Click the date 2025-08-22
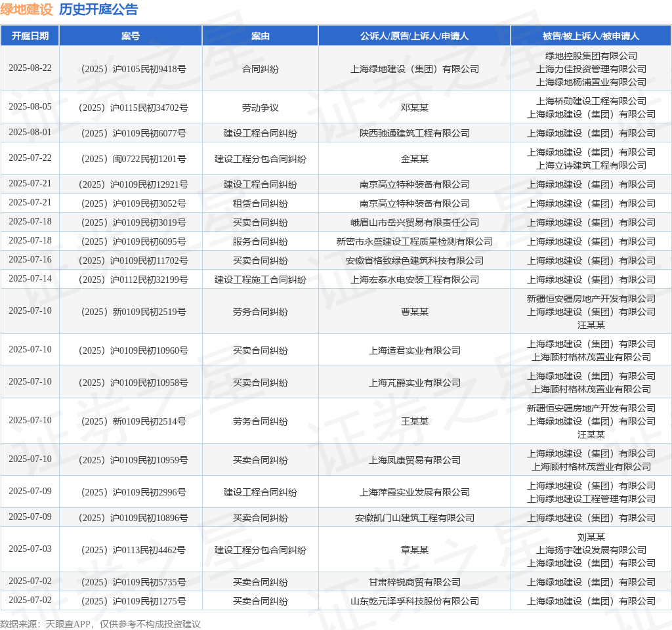This screenshot has height=630, width=672. pyautogui.click(x=30, y=68)
